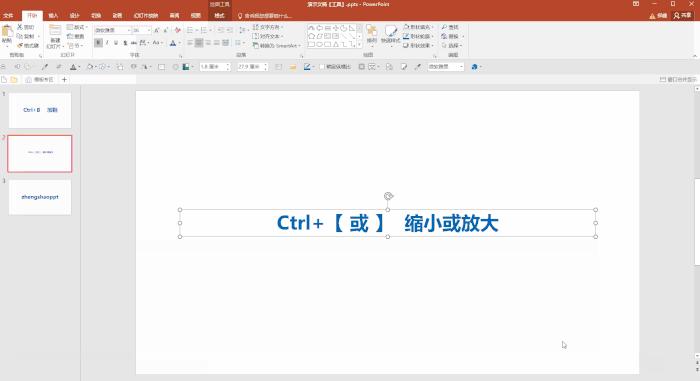Collapse the ribbon chevron

[695, 56]
